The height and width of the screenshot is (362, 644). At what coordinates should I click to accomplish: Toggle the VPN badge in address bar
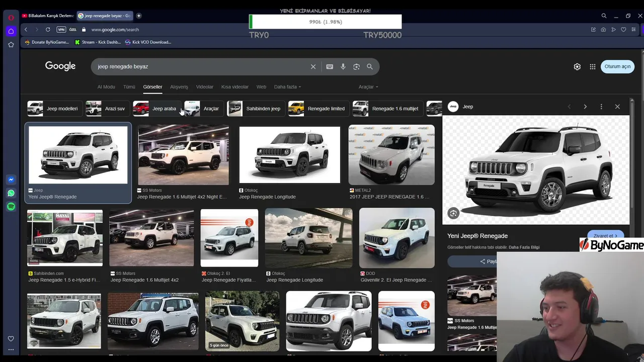[x=61, y=30]
